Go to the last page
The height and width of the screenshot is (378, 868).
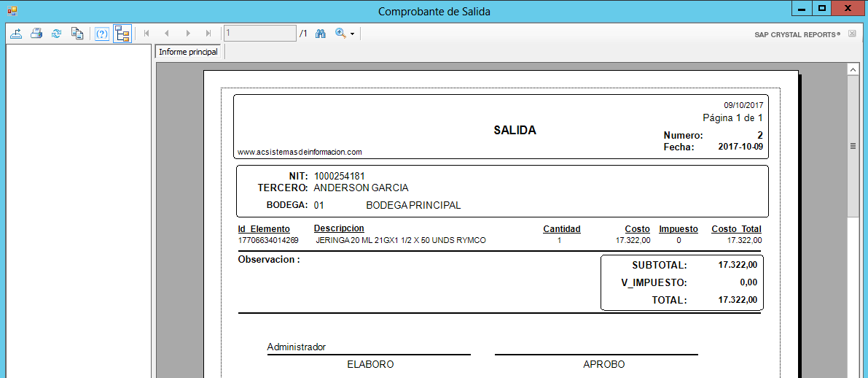click(208, 34)
